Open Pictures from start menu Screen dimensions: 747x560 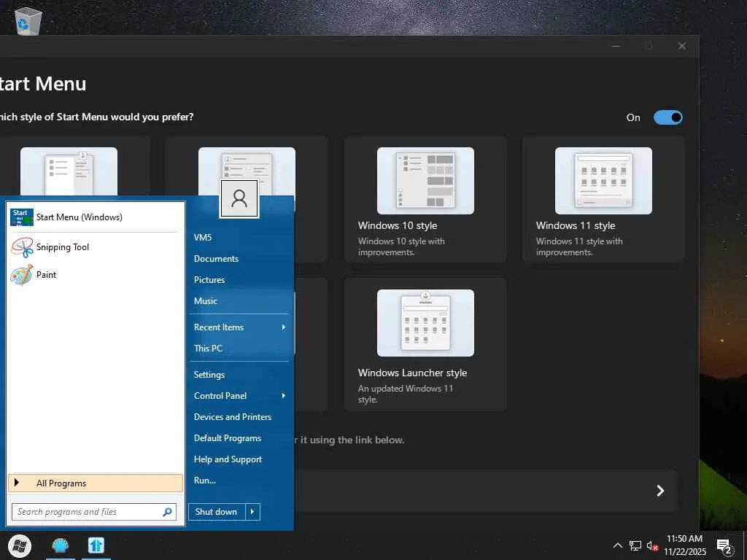(x=209, y=280)
